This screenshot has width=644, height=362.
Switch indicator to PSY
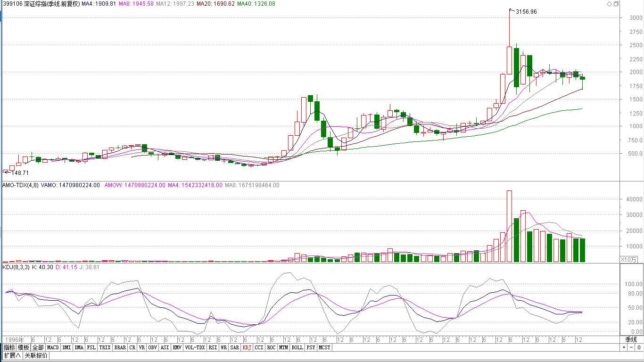311,347
